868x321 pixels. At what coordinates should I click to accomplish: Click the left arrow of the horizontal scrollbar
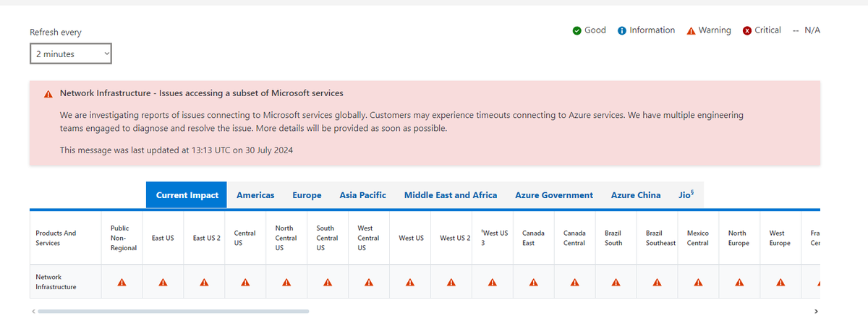[x=33, y=312]
